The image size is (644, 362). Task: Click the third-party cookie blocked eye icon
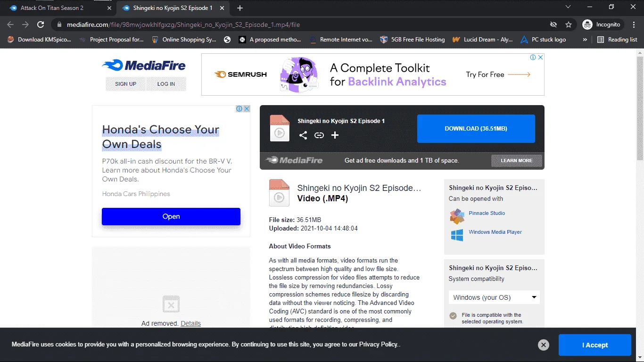[553, 25]
